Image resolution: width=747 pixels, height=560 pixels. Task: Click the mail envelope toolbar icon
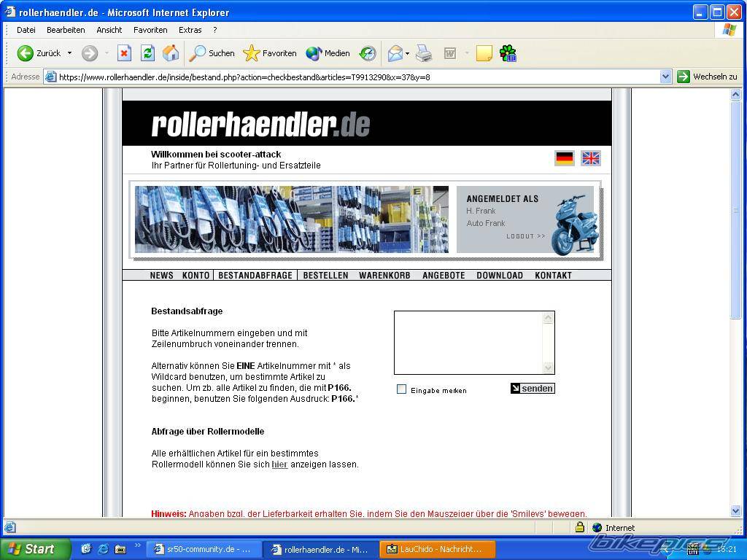pyautogui.click(x=395, y=53)
